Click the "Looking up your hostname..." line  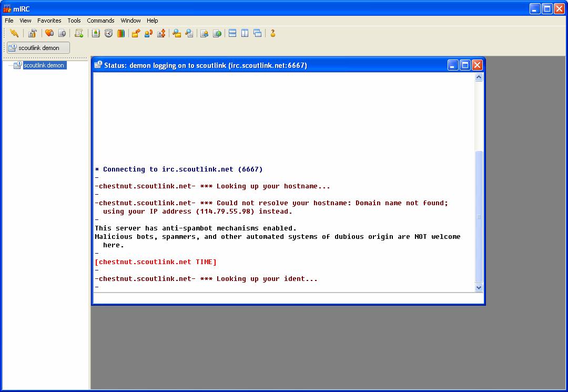tap(212, 186)
